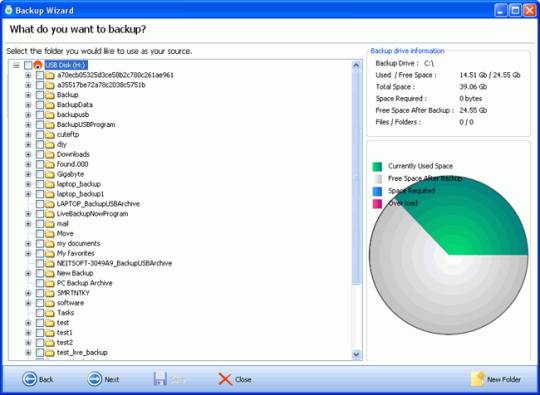
Task: Expand the Downloads folder node
Action: pyautogui.click(x=28, y=154)
